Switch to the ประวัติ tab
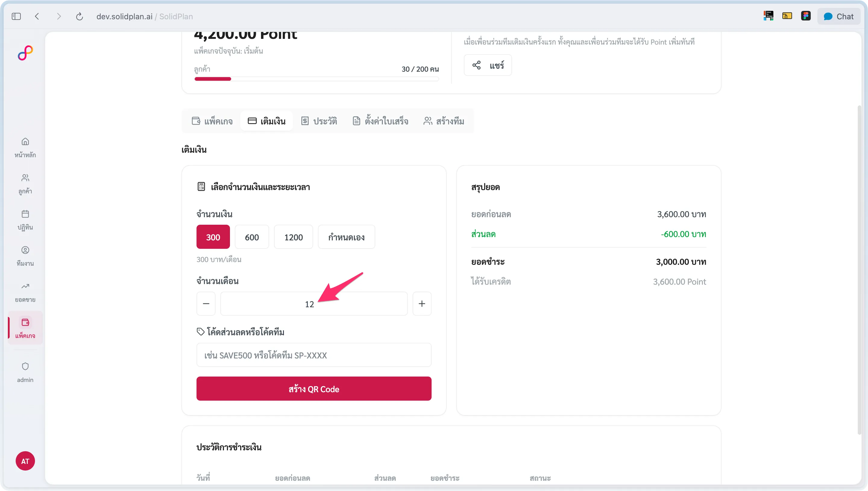This screenshot has width=868, height=491. point(319,121)
